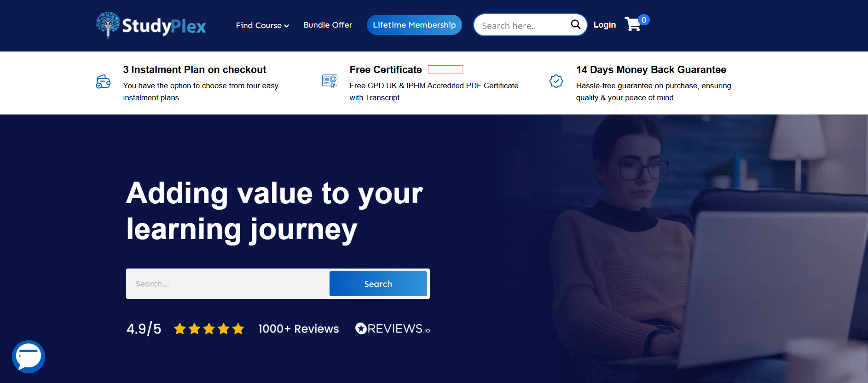
Task: Click the Free Certificate heading
Action: point(385,69)
